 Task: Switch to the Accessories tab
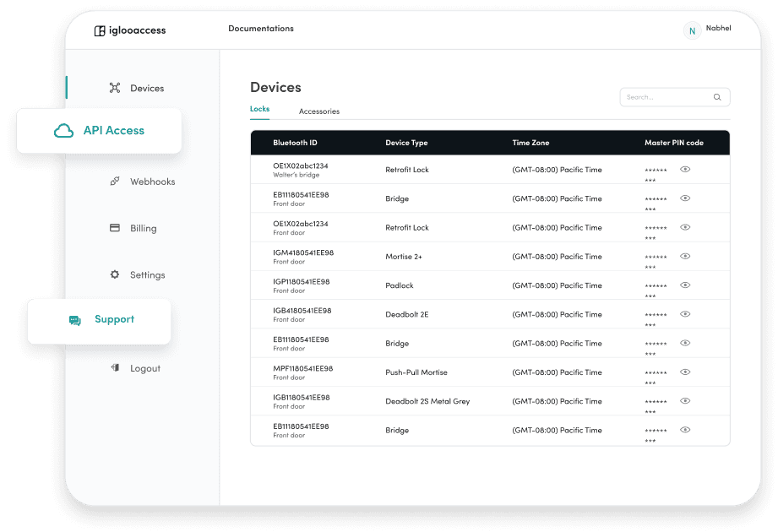click(x=319, y=111)
